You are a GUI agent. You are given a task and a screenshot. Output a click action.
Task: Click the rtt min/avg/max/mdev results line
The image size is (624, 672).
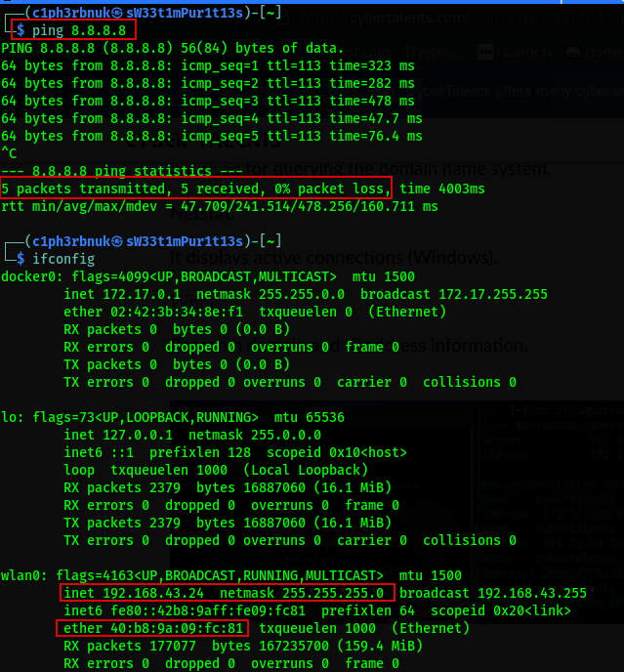pos(220,206)
